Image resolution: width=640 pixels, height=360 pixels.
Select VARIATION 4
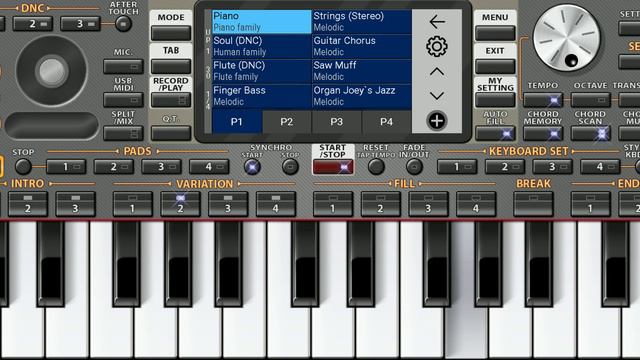click(x=276, y=204)
